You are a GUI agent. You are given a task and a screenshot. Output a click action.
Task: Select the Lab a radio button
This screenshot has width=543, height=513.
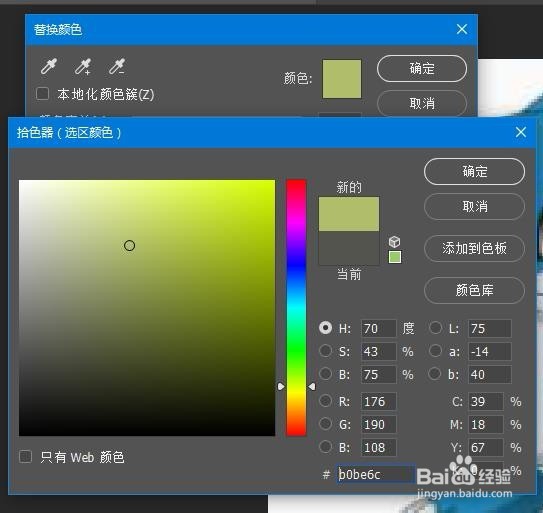pos(435,351)
